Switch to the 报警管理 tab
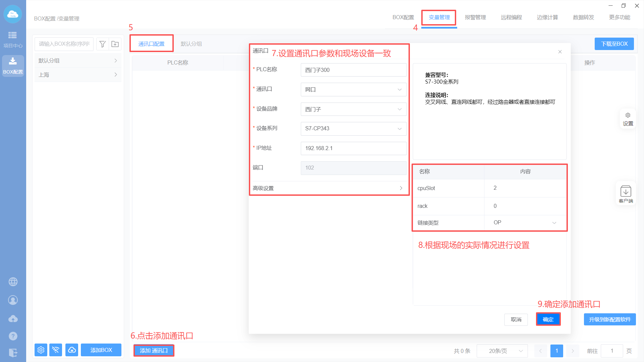644x362 pixels. 475,17
